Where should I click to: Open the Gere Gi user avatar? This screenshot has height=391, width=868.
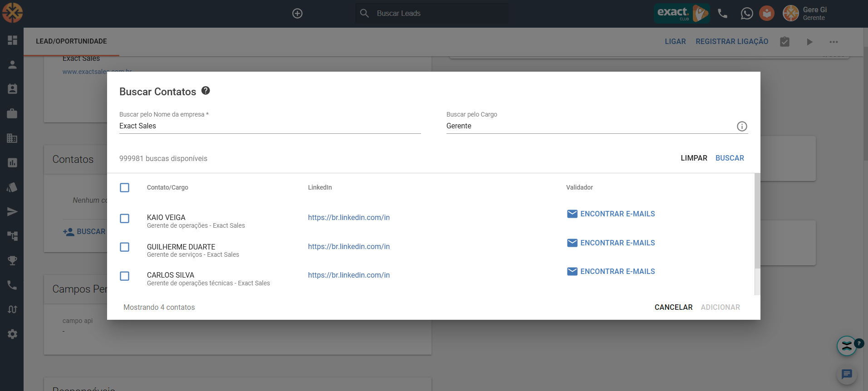pyautogui.click(x=791, y=13)
